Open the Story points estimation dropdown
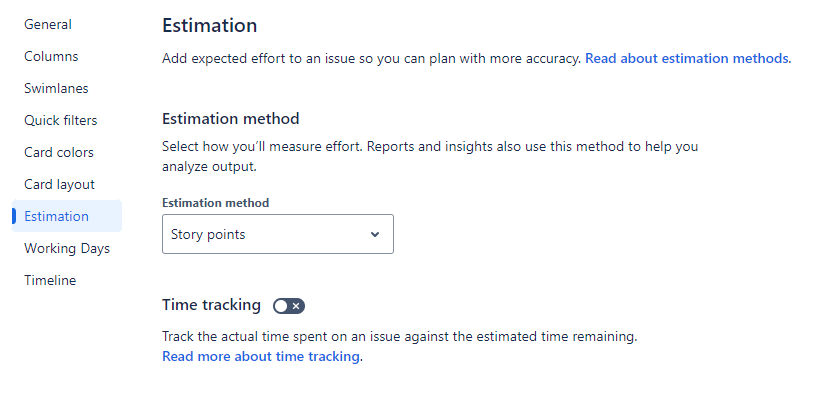This screenshot has width=816, height=393. tap(278, 234)
